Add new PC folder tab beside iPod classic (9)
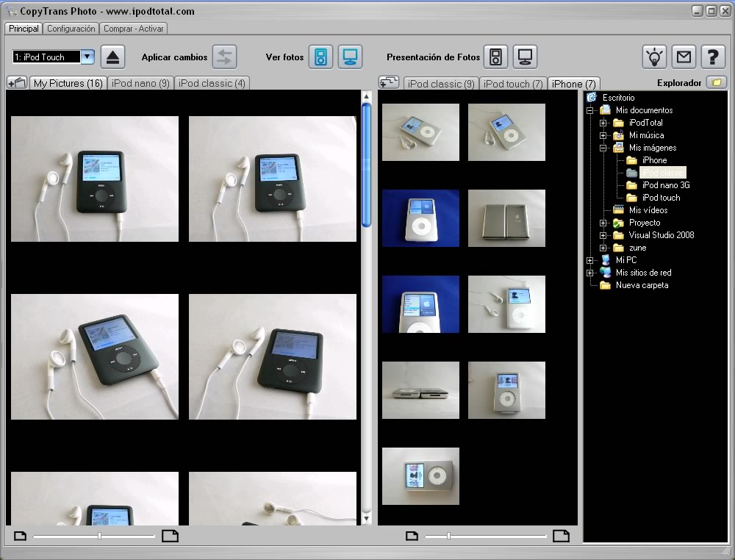 click(389, 82)
